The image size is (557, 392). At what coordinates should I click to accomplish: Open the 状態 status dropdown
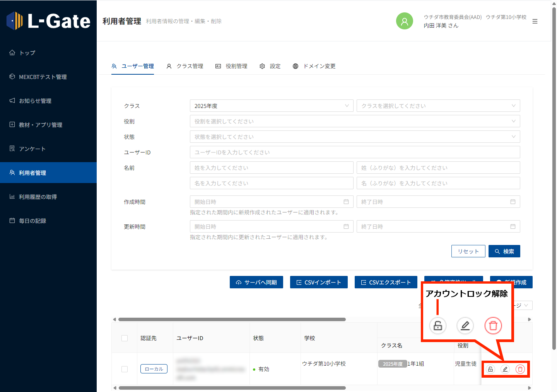coord(355,137)
